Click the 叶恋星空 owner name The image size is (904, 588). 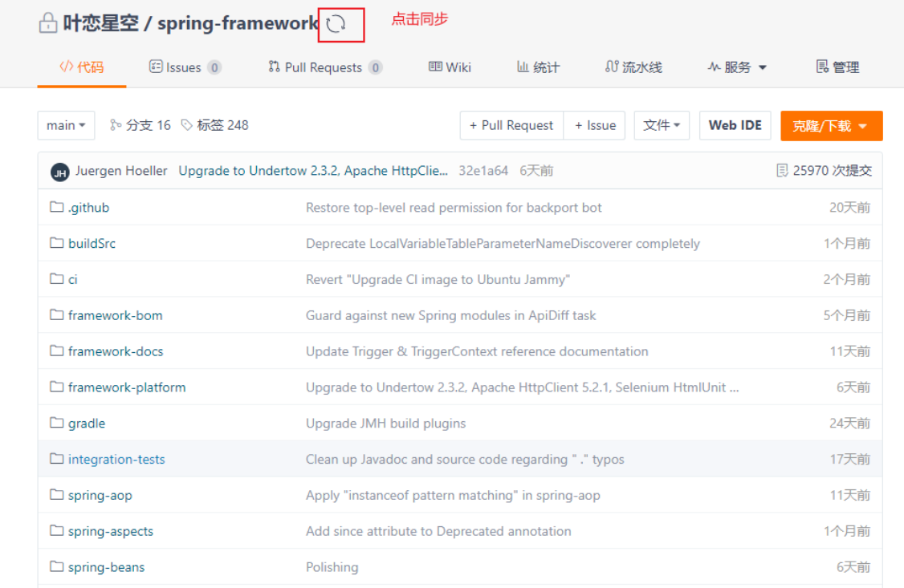[x=101, y=23]
